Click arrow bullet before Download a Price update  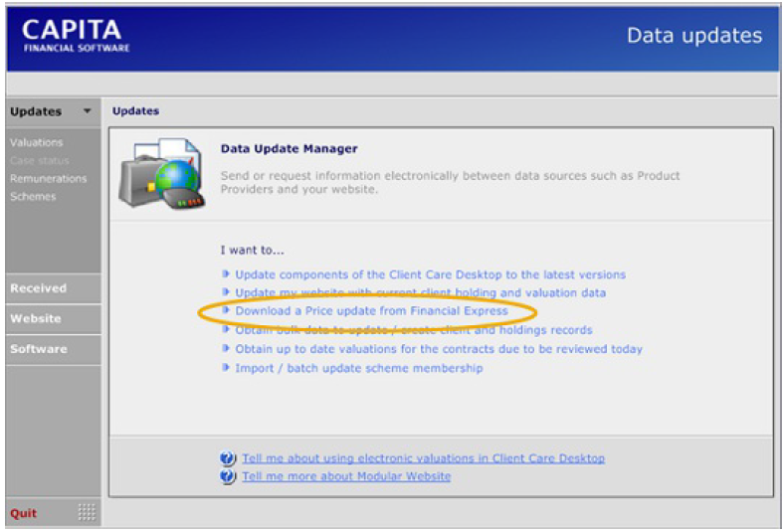click(226, 310)
